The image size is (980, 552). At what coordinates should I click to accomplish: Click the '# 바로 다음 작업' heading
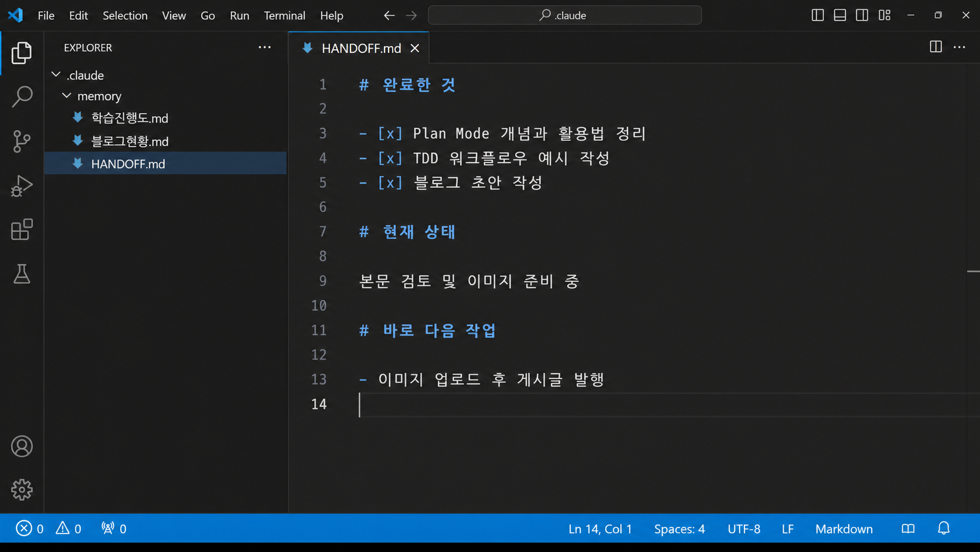click(x=428, y=330)
